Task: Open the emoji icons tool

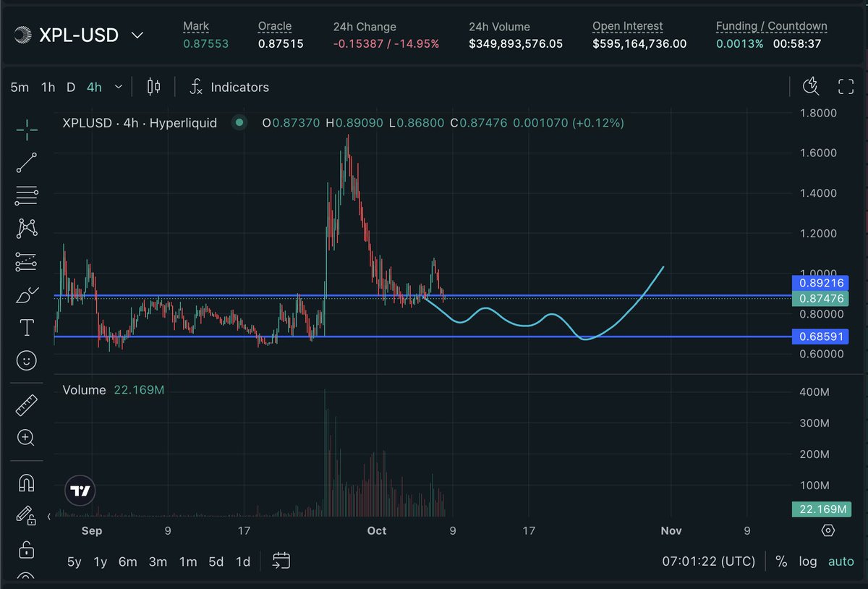Action: click(27, 360)
